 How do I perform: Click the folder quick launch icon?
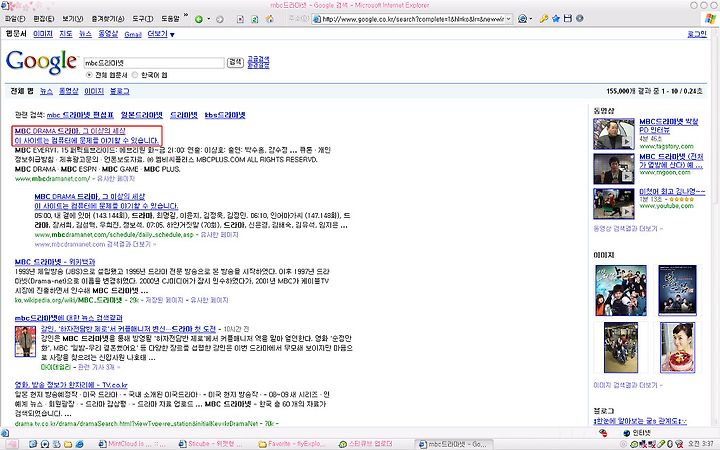pos(68,444)
